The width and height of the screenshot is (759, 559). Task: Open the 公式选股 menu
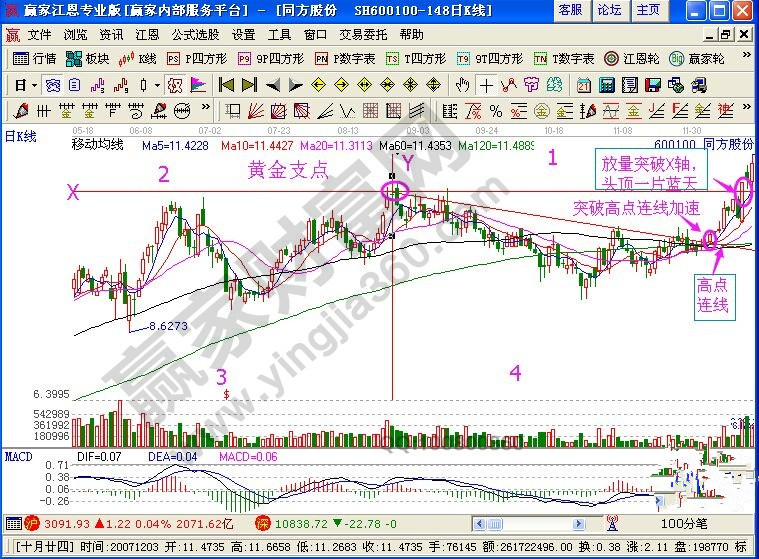tap(195, 35)
